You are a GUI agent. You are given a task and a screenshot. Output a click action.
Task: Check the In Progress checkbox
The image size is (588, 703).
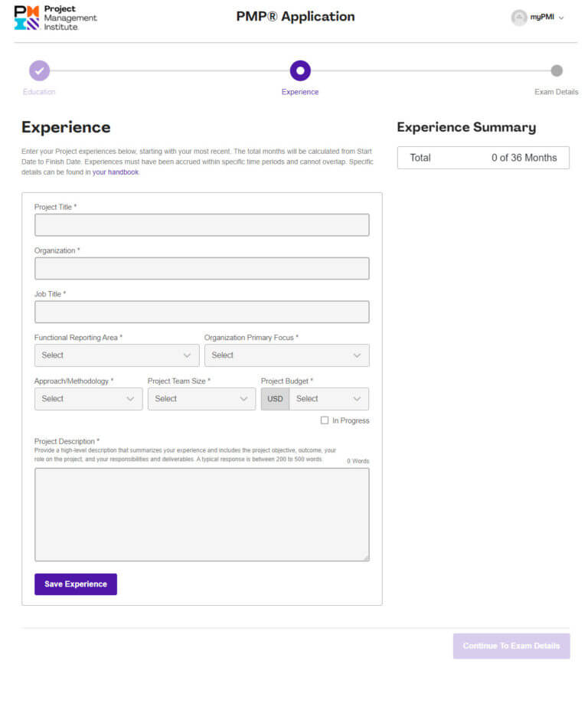click(325, 420)
